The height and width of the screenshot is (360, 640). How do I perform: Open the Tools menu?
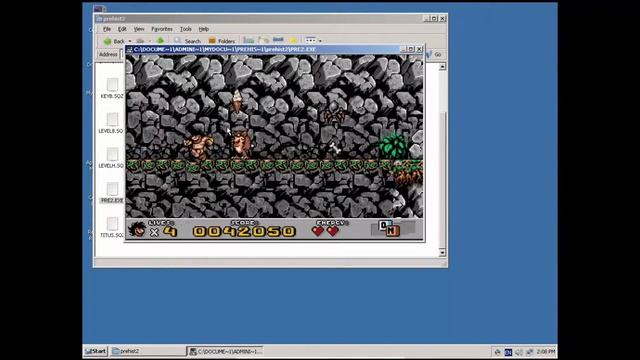[186, 29]
